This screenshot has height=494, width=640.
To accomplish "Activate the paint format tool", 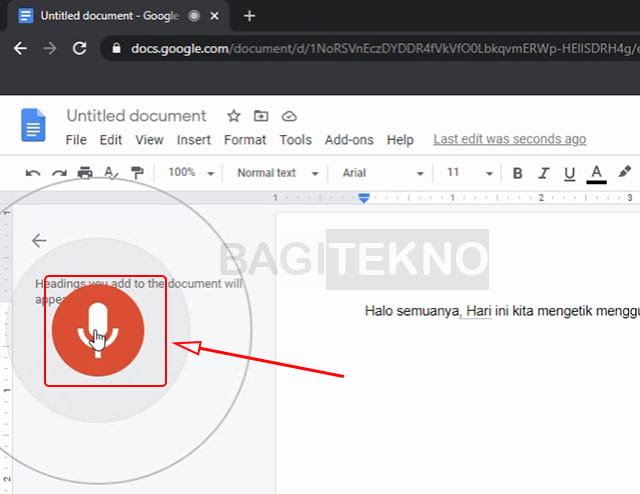I will (137, 173).
